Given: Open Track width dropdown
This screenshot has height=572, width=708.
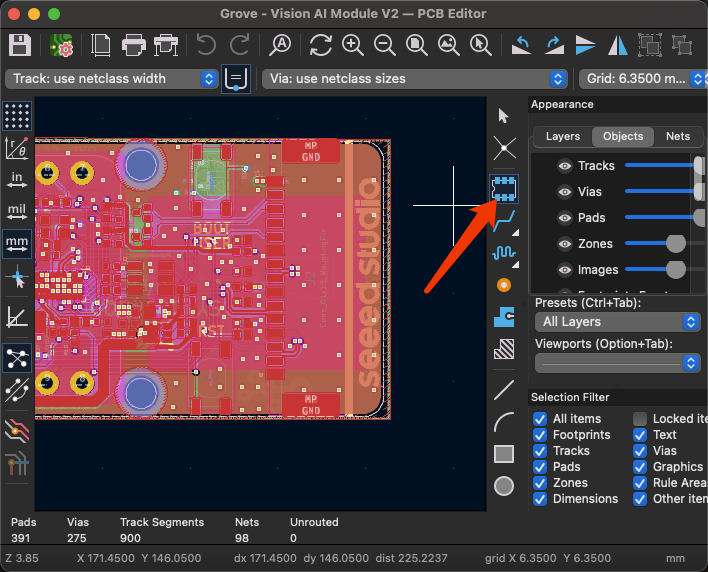Looking at the screenshot, I should (x=112, y=79).
